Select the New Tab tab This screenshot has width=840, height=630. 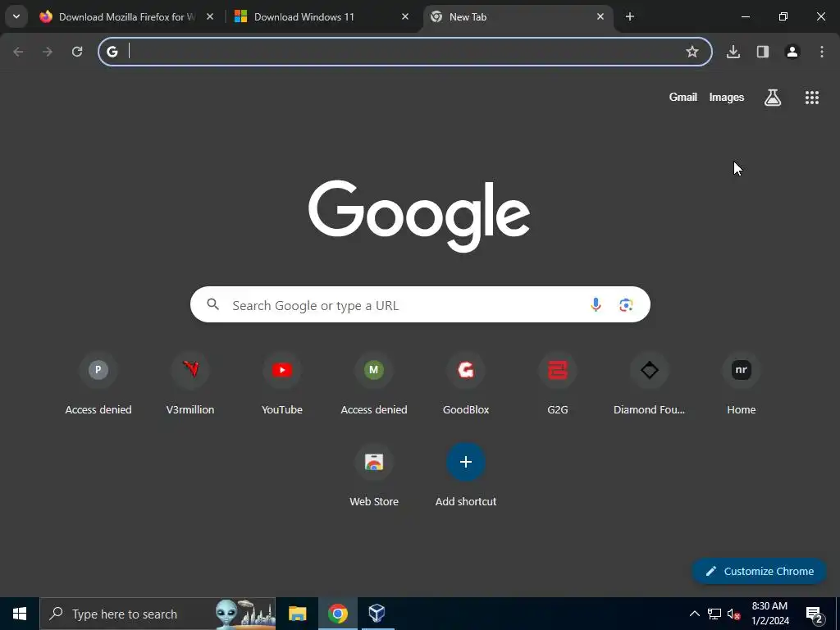click(518, 16)
